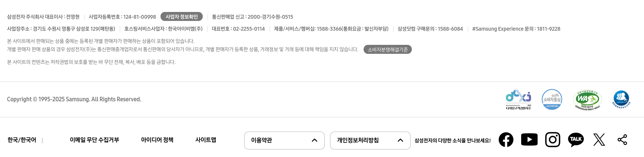The height and width of the screenshot is (157, 644).
Task: Open the 사이트맵 link
Action: pyautogui.click(x=206, y=140)
